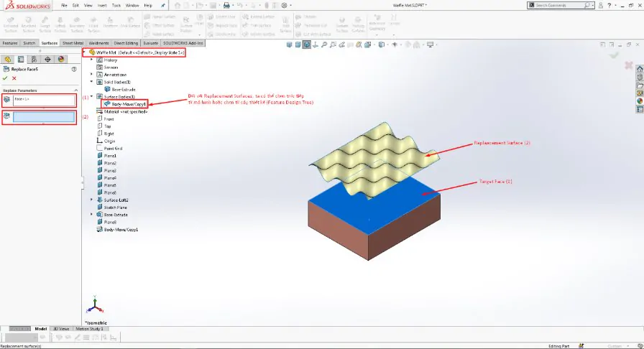
Task: Click the shaded cylinder icon in heads-up toolbar
Action: 298,45
